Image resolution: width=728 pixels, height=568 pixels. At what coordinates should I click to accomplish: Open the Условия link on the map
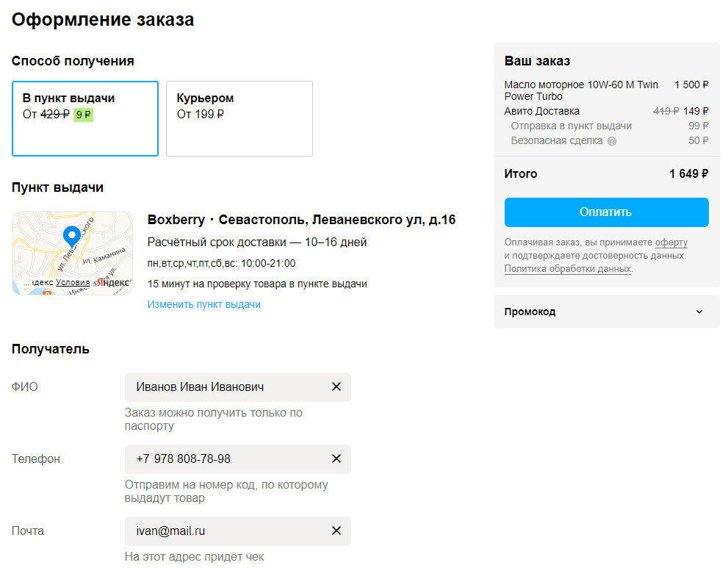click(73, 282)
